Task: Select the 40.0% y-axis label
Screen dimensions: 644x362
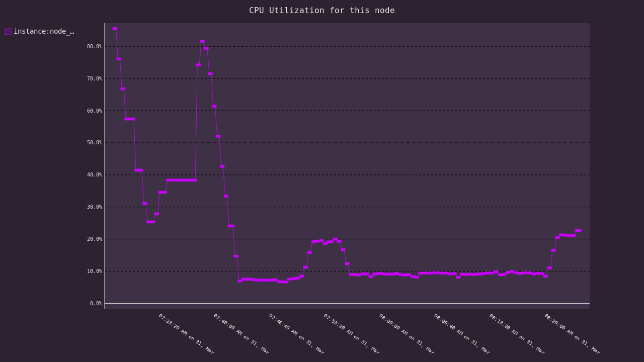Action: pyautogui.click(x=95, y=175)
